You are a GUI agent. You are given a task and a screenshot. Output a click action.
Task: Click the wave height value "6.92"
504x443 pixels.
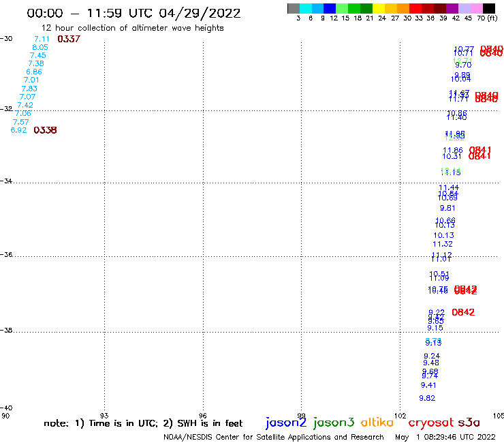click(x=18, y=130)
